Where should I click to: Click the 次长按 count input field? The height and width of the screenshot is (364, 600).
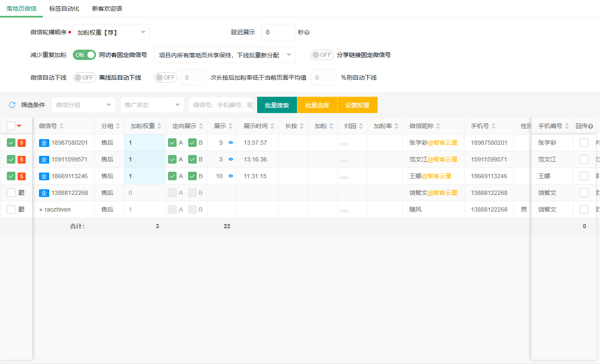pyautogui.click(x=193, y=78)
